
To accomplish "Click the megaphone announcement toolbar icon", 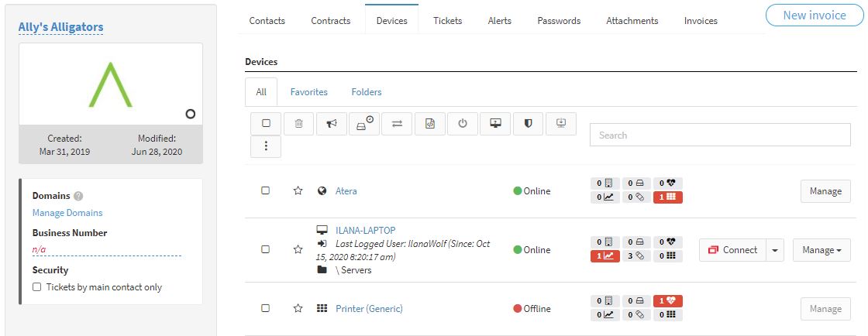I will click(x=332, y=124).
